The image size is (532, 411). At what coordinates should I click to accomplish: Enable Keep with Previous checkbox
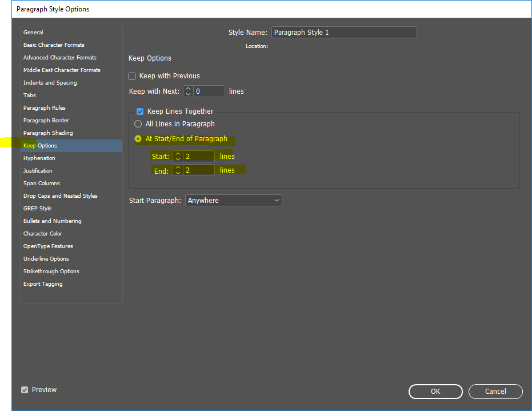click(x=132, y=76)
